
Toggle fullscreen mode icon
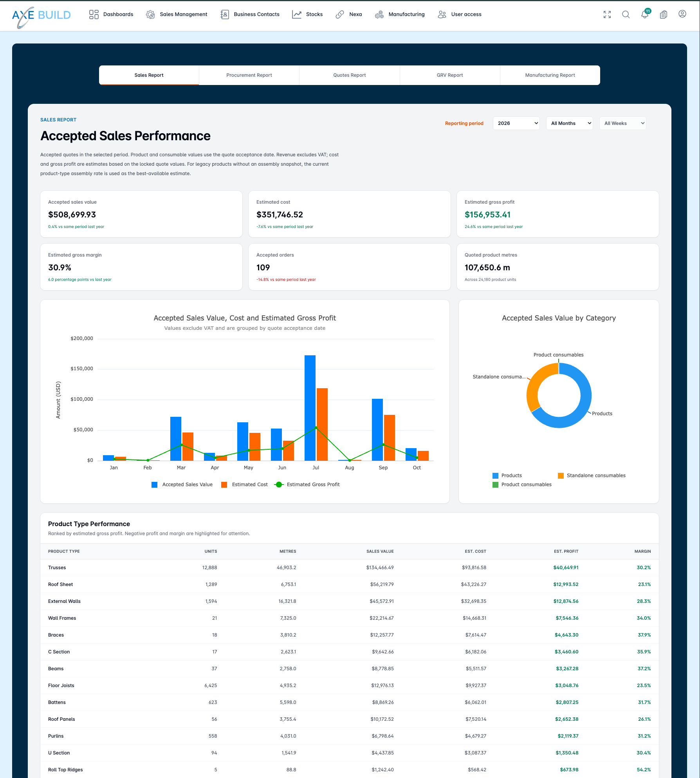point(607,14)
